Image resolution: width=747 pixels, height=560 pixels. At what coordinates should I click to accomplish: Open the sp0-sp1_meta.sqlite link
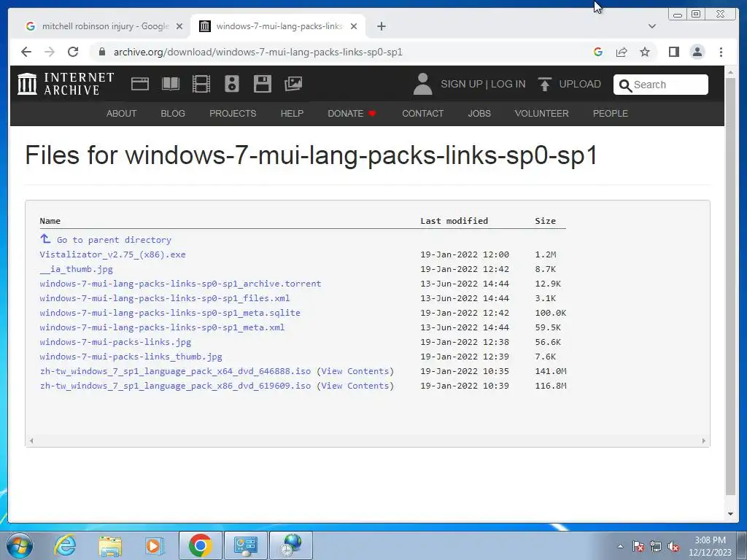coord(169,313)
